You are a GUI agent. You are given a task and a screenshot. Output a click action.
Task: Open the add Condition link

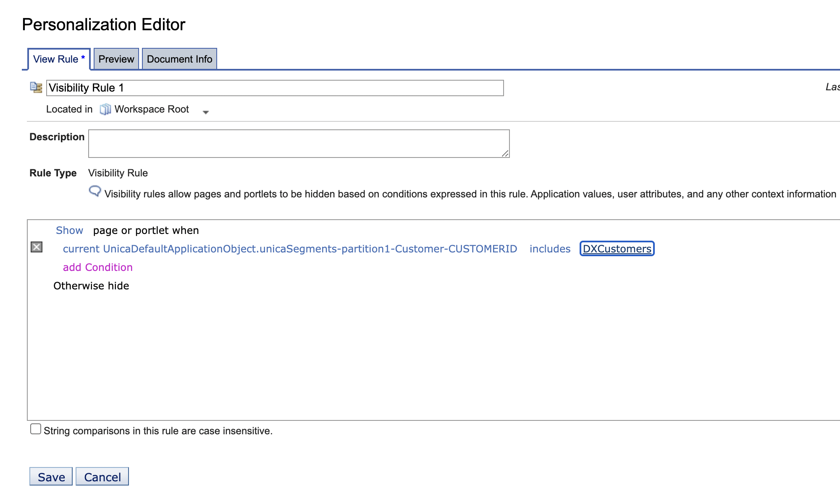click(x=97, y=267)
